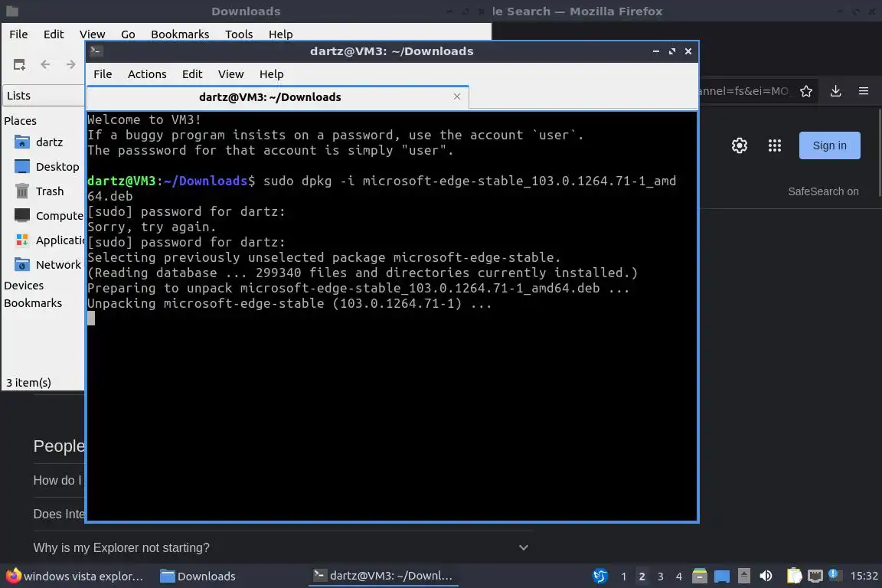Switch to terminal entry in taskbar
Screen dimensions: 882x588
click(x=384, y=577)
